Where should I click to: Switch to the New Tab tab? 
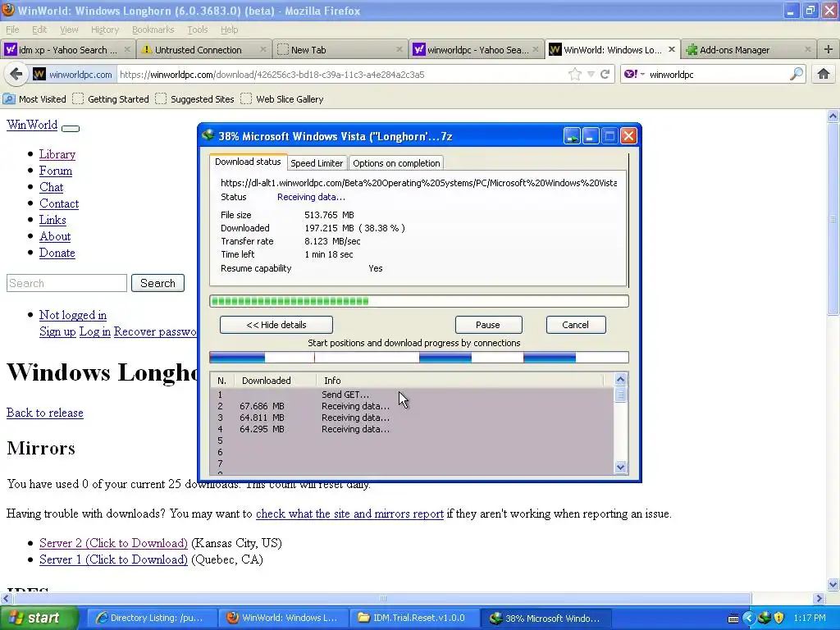[x=340, y=49]
